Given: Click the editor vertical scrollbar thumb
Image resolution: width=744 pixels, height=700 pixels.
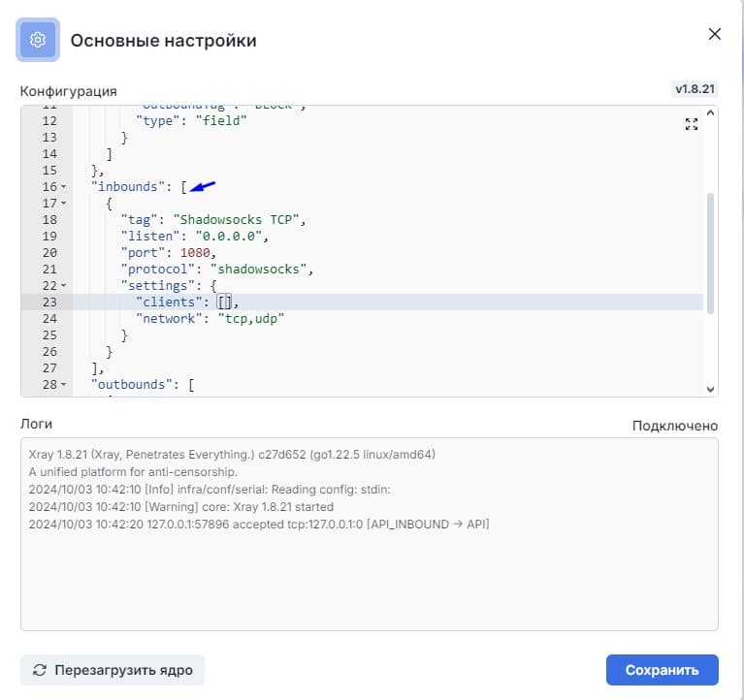Looking at the screenshot, I should click(x=710, y=252).
